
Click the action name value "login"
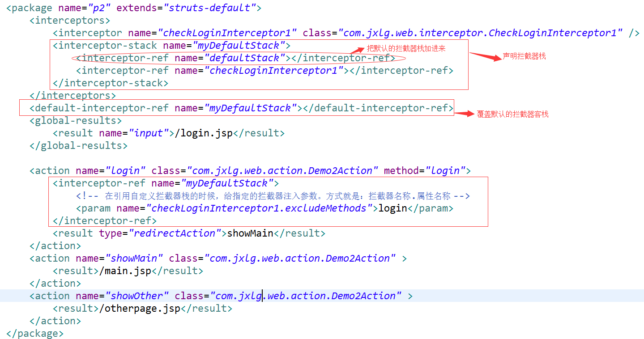(125, 171)
